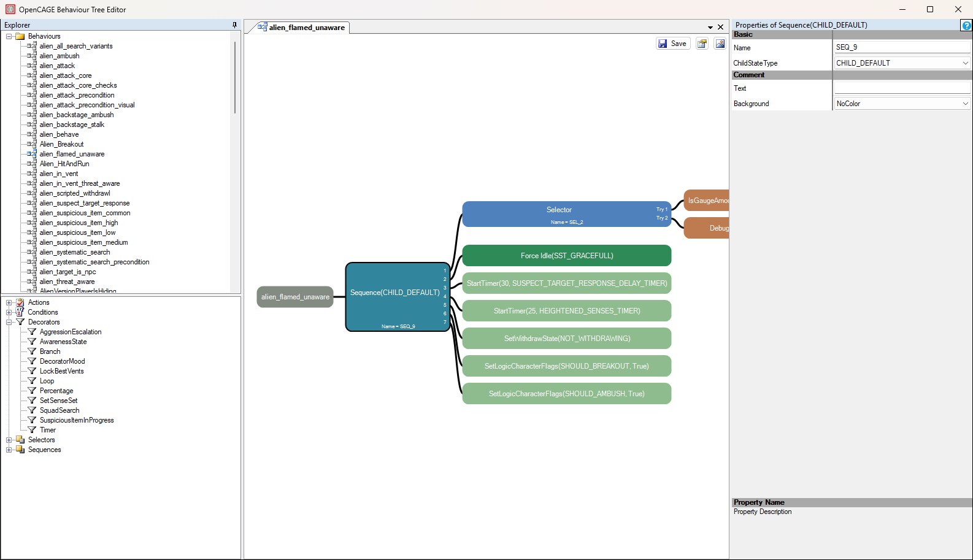The height and width of the screenshot is (560, 973).
Task: Click funnel icon of Percentage decorator
Action: (x=32, y=391)
